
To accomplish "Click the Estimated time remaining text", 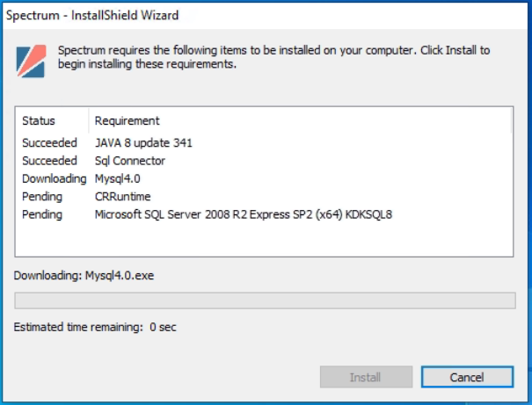I will tap(95, 327).
